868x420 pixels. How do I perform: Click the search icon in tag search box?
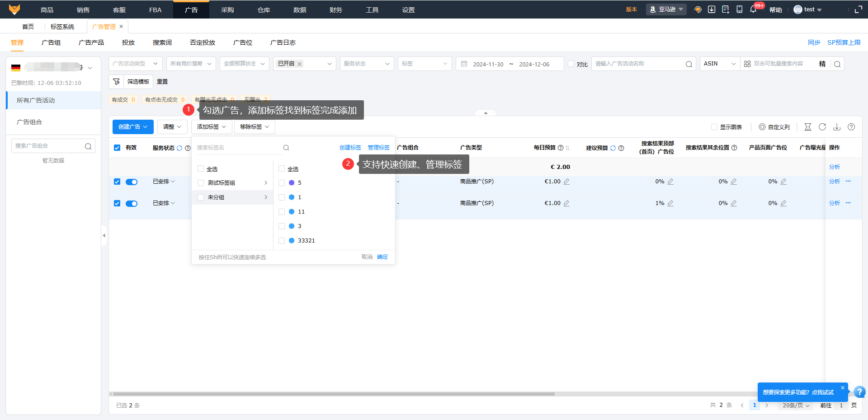[286, 148]
